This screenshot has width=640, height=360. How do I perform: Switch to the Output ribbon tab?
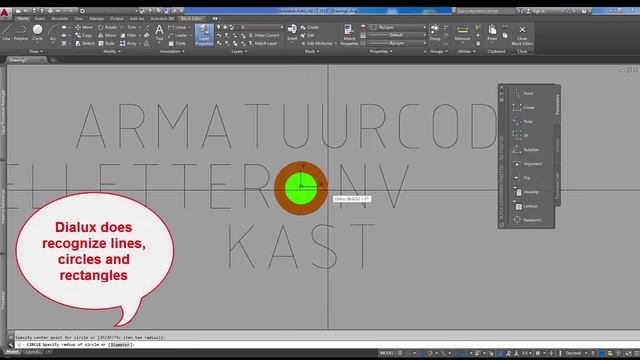pyautogui.click(x=117, y=18)
